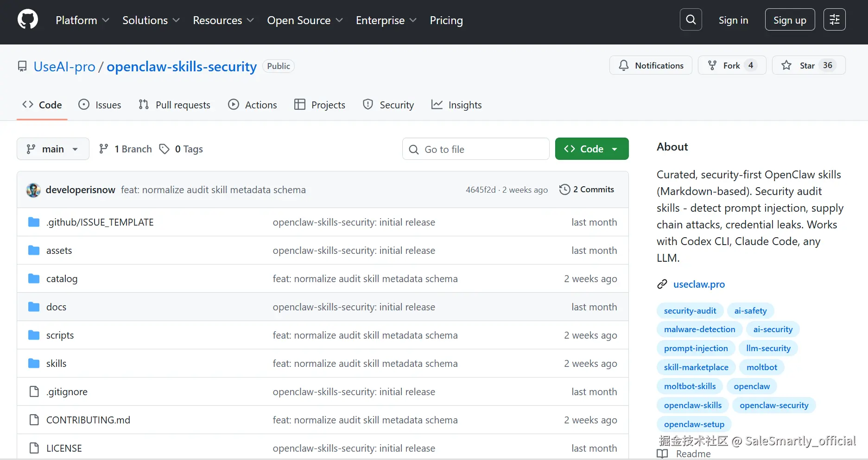Click the developerisnow avatar image
Image resolution: width=868 pixels, height=460 pixels.
click(33, 190)
